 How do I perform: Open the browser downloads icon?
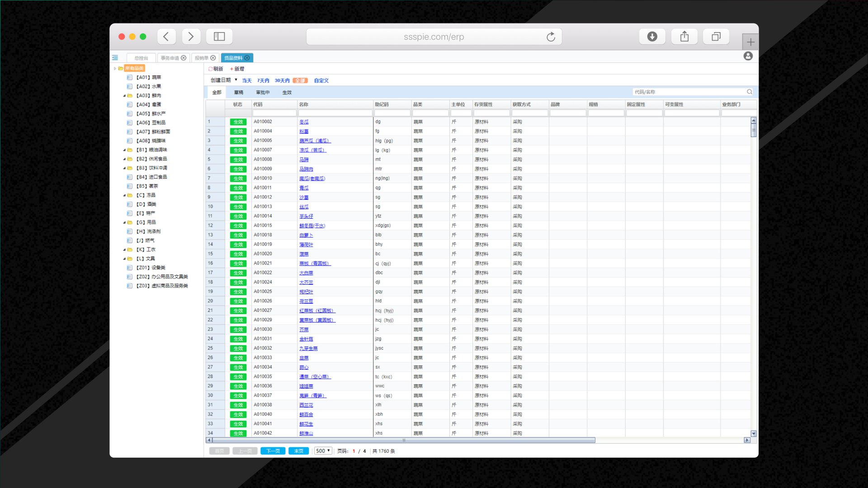[x=652, y=37]
